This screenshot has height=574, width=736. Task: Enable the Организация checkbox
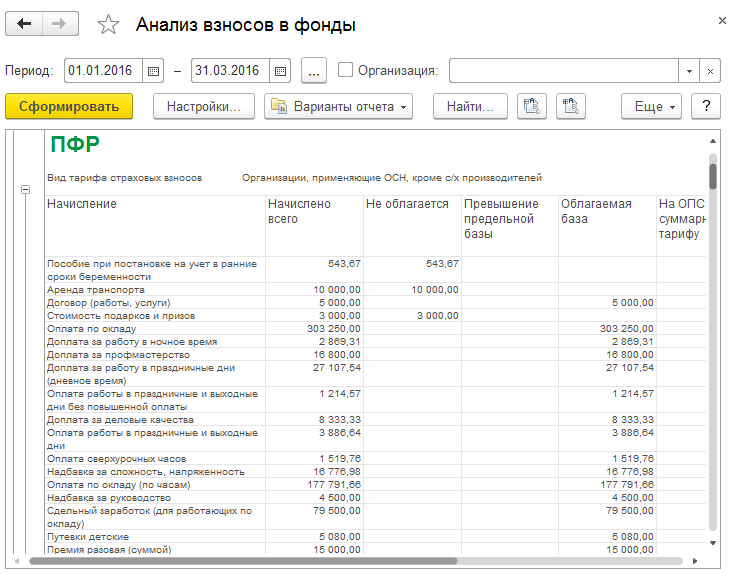[x=346, y=70]
